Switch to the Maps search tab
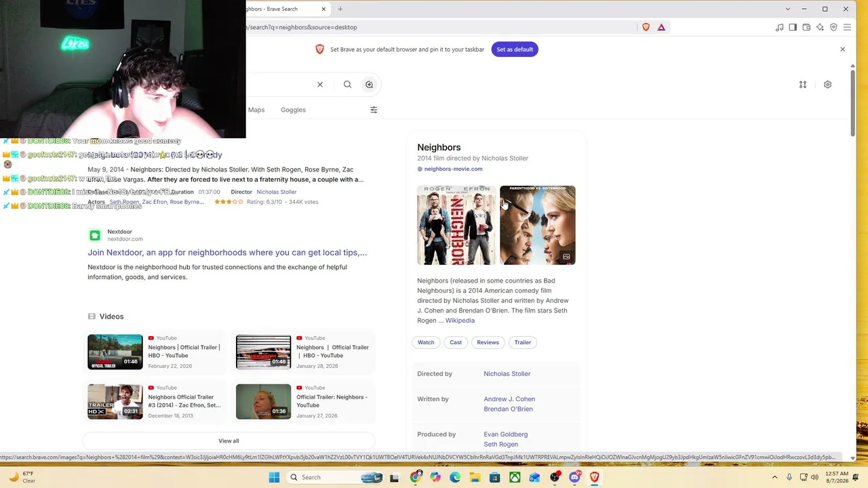Viewport: 868px width, 488px height. 256,110
